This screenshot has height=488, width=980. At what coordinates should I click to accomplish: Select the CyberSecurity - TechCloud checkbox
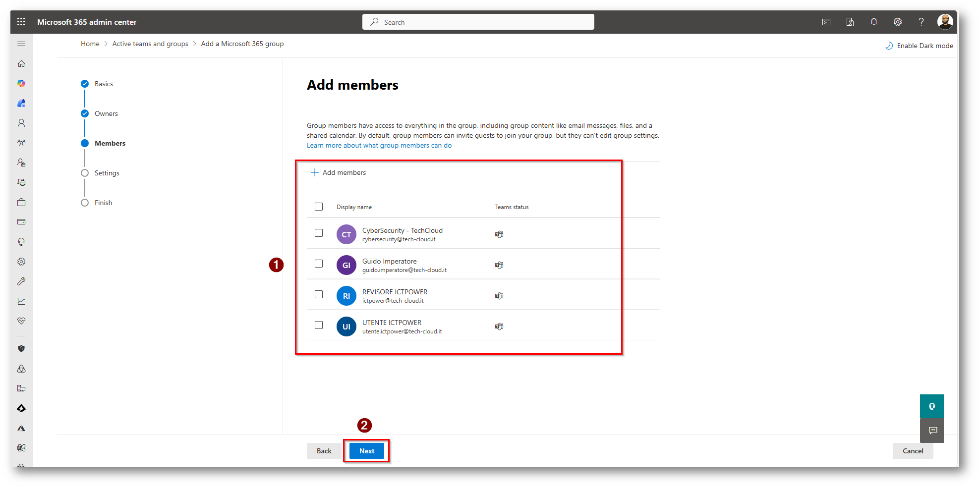click(319, 233)
